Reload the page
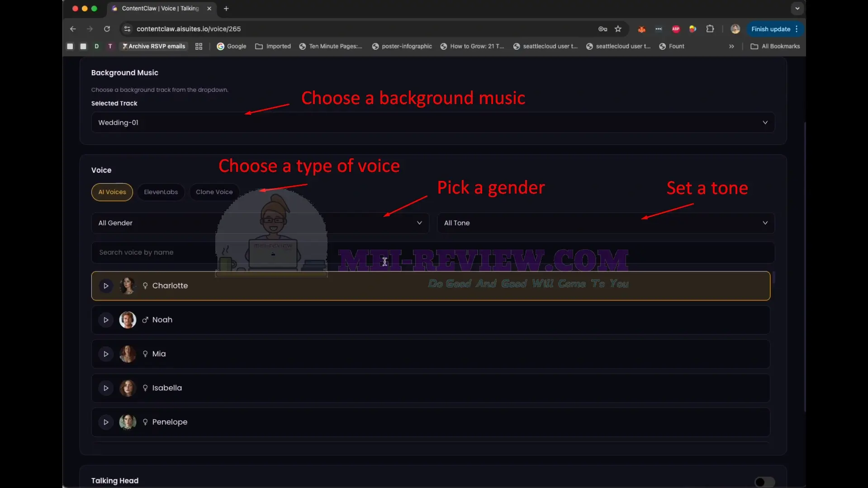Viewport: 868px width, 488px height. click(x=107, y=29)
